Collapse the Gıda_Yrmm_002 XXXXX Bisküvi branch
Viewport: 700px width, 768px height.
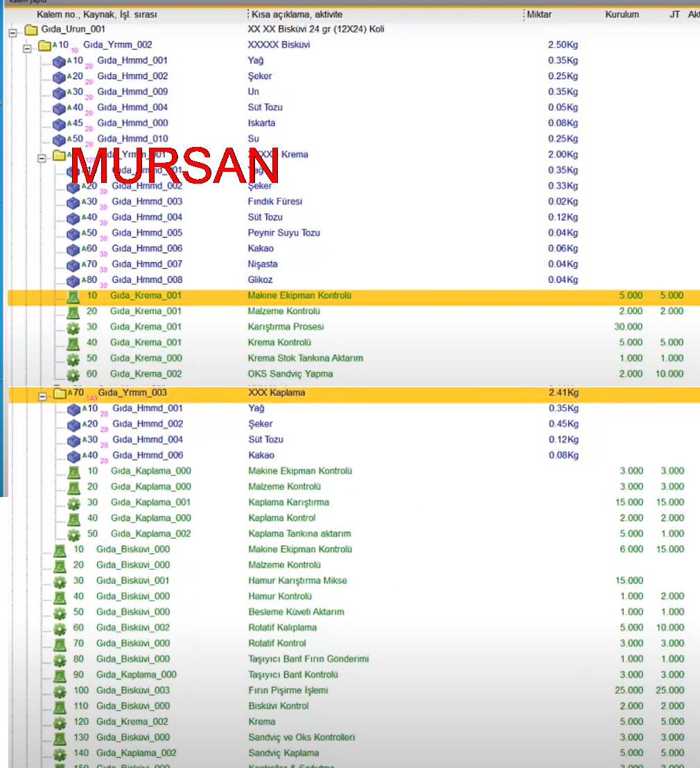(x=28, y=48)
